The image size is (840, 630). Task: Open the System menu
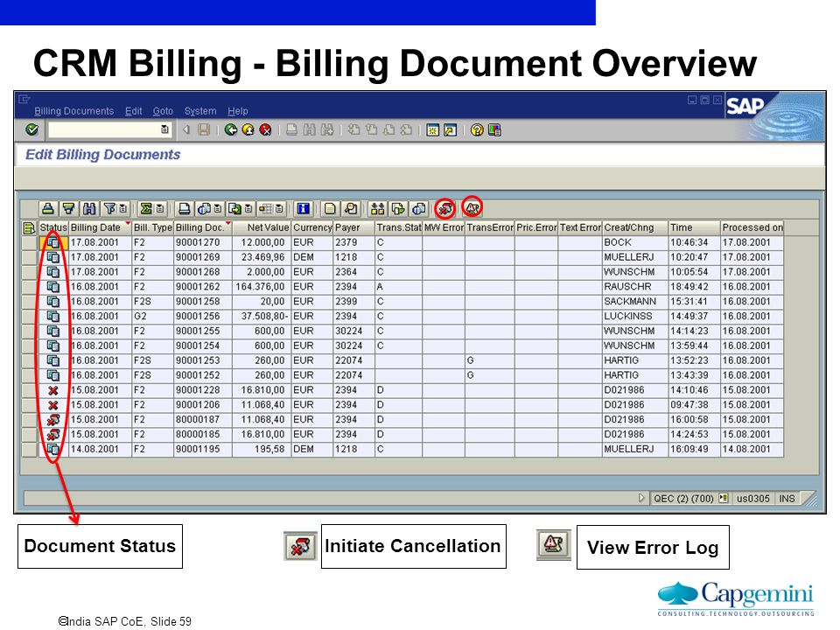pos(200,111)
